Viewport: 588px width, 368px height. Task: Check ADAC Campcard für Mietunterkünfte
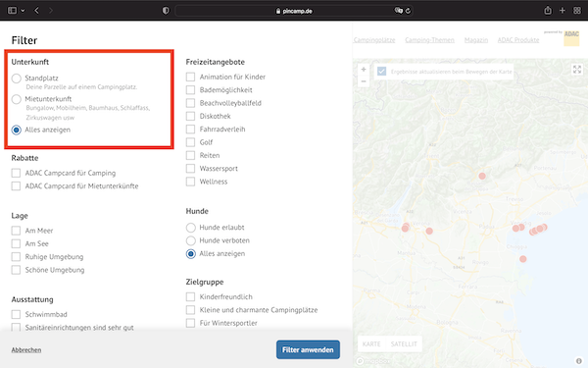pos(16,186)
